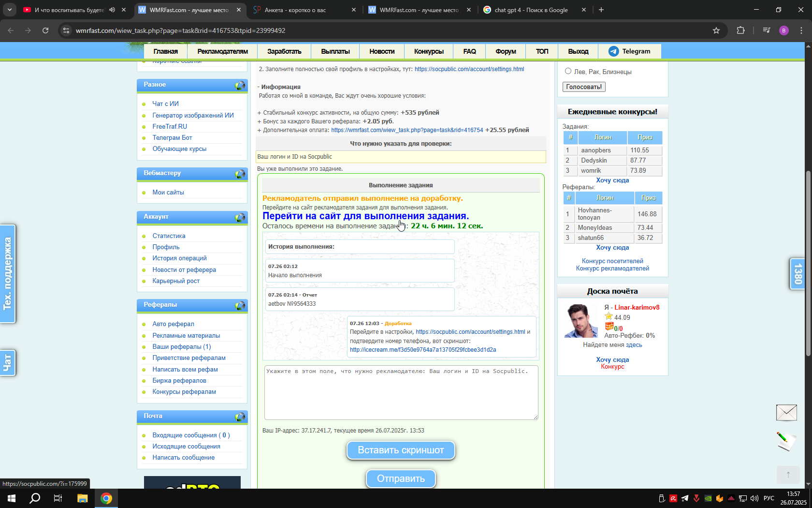Reload the page with the refresh icon
The width and height of the screenshot is (812, 508).
click(x=45, y=30)
